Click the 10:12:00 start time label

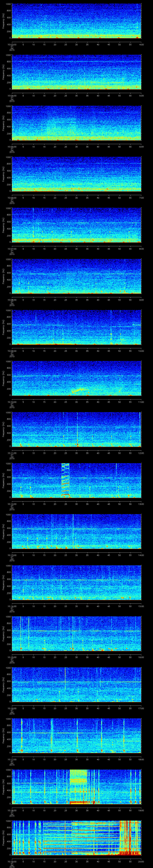pyautogui.click(x=12, y=504)
